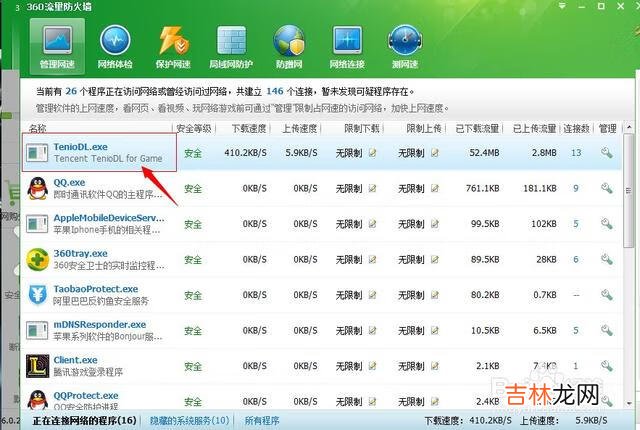Open 防蹭网 anti-freeloading tool
Screen dimensions: 640x430
[x=289, y=47]
